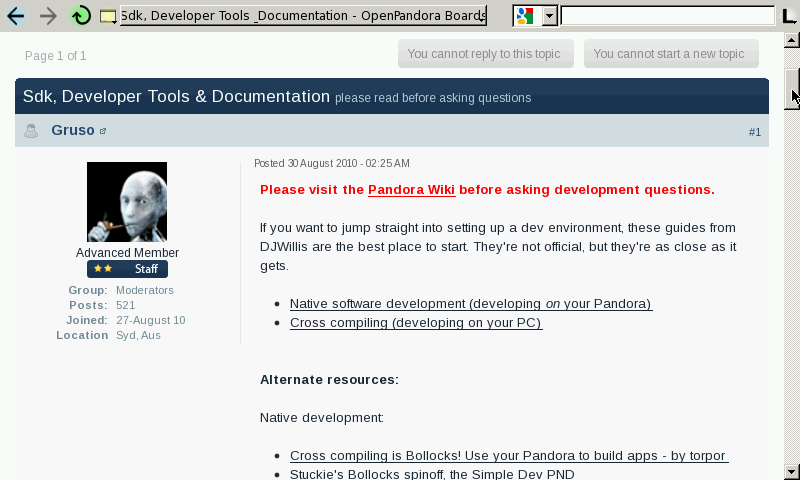Viewport: 800px width, 480px height.
Task: Open the Cross compiling (developing on your PC) link
Action: [416, 323]
